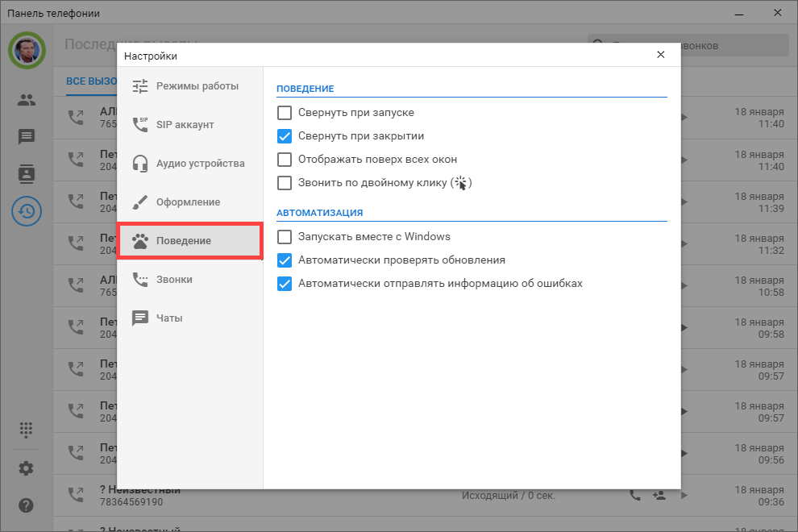The height and width of the screenshot is (532, 798).
Task: Enable the Свернуть при запуске checkbox
Action: tap(285, 113)
